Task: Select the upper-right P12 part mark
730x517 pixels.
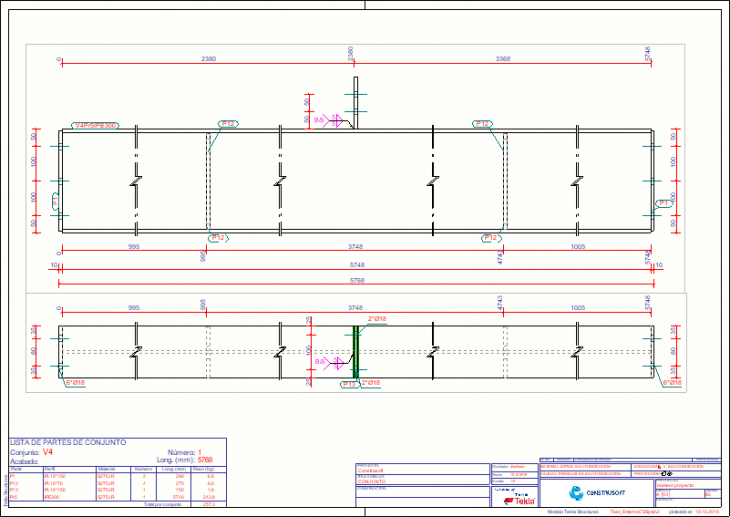Action: pyautogui.click(x=482, y=123)
